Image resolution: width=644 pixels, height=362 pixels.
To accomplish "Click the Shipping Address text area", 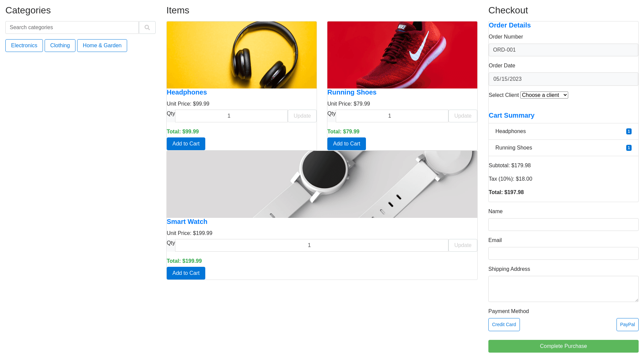I will tap(563, 289).
